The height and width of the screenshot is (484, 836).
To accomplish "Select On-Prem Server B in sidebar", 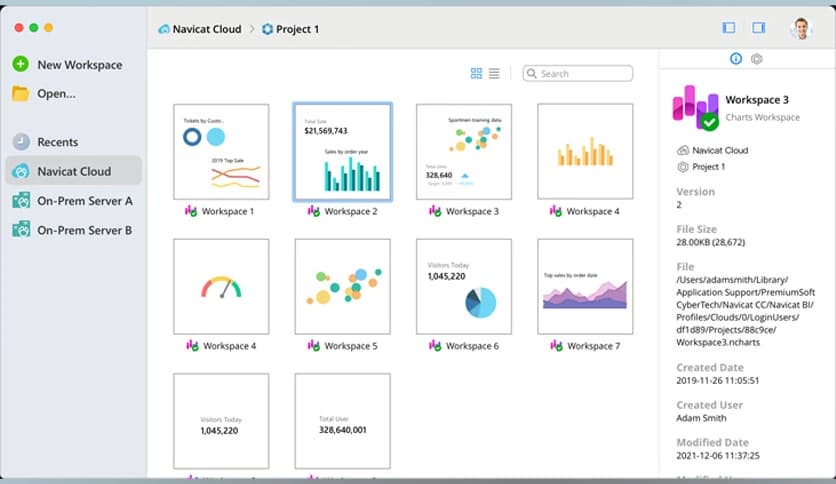I will pyautogui.click(x=84, y=230).
